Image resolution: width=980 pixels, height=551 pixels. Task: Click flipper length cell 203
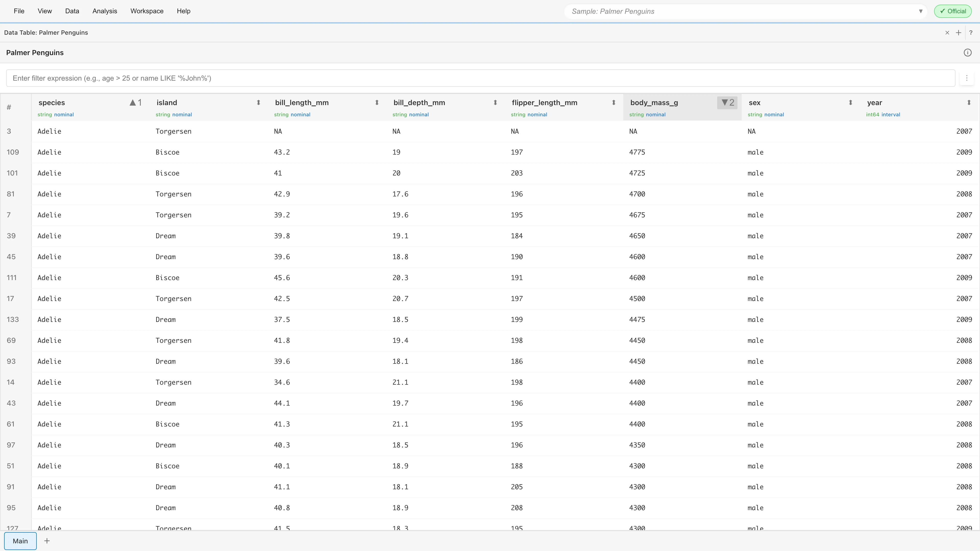(517, 173)
